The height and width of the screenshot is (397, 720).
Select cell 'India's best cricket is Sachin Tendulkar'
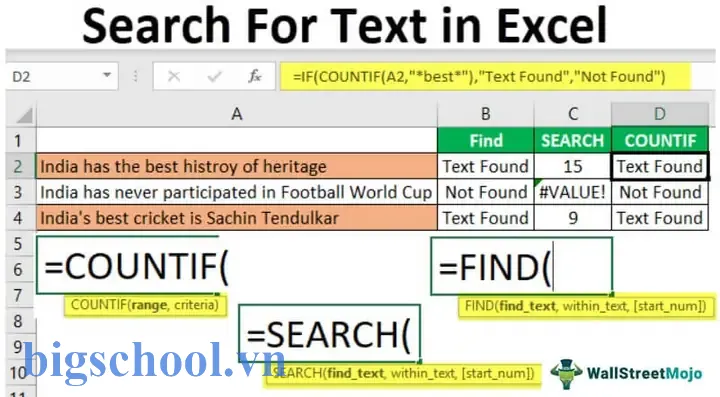click(237, 218)
